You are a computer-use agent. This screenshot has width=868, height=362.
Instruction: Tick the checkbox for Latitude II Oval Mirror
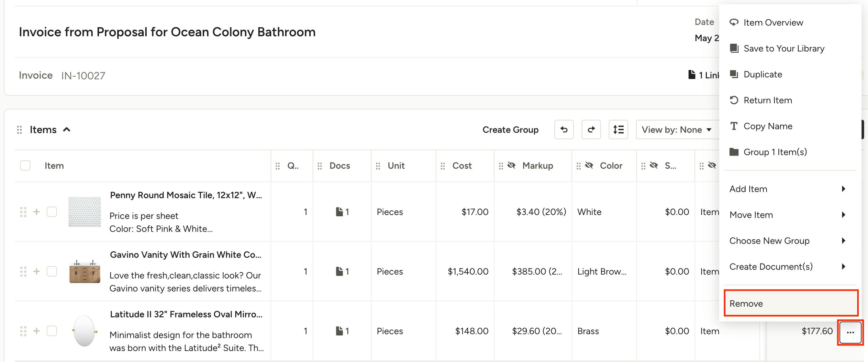[51, 331]
